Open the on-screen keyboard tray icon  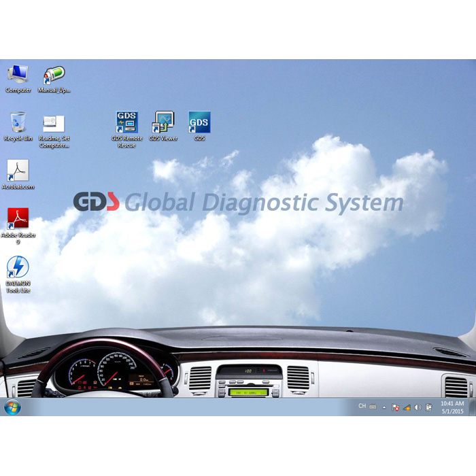[x=373, y=407]
